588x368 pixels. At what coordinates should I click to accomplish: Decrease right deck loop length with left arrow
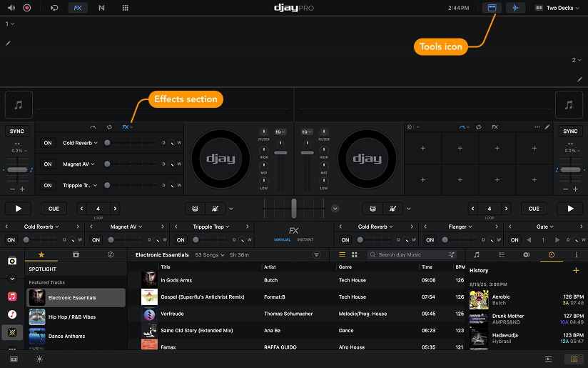(473, 209)
